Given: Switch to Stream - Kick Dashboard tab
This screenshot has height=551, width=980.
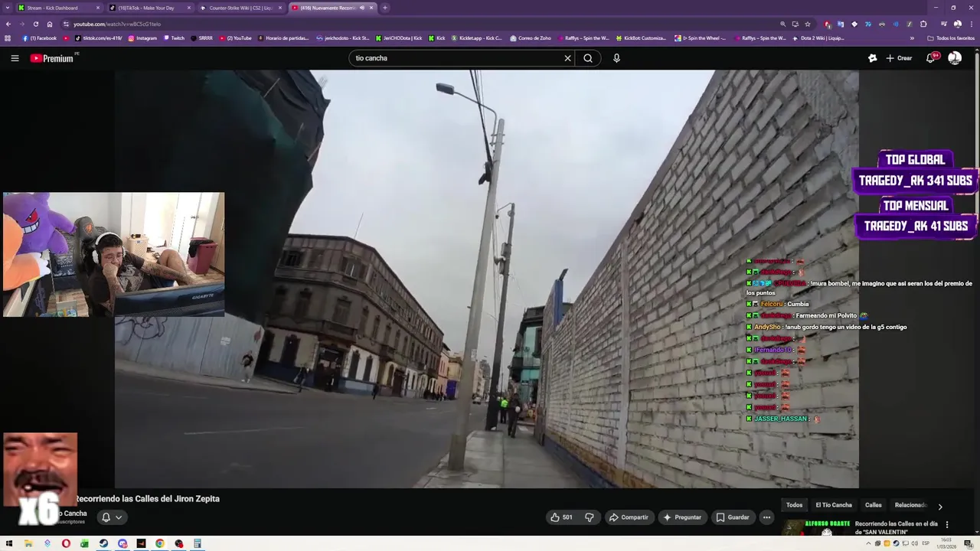Looking at the screenshot, I should [58, 8].
